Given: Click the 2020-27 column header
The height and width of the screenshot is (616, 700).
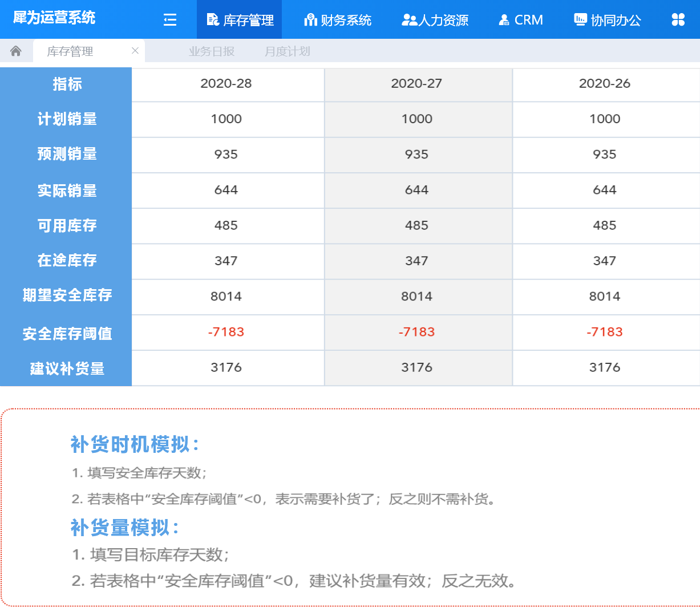Looking at the screenshot, I should (416, 84).
